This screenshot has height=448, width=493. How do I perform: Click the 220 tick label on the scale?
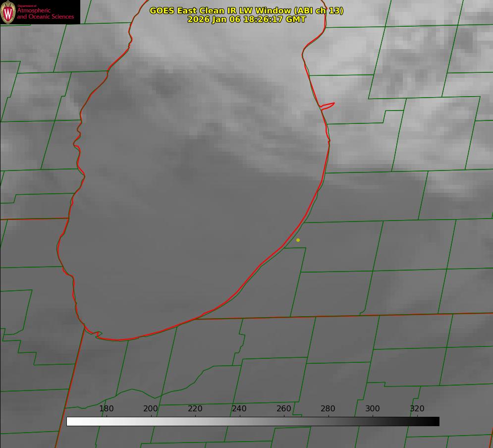point(195,409)
